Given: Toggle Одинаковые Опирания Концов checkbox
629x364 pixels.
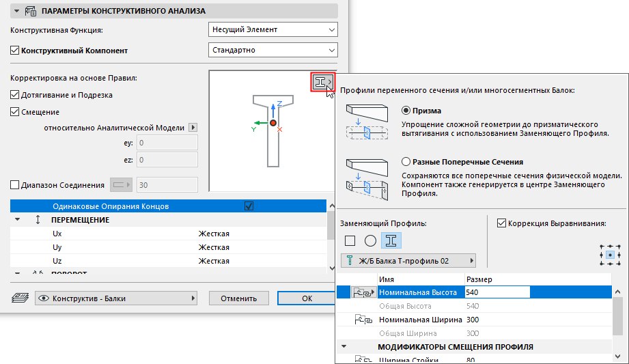Looking at the screenshot, I should pyautogui.click(x=249, y=206).
